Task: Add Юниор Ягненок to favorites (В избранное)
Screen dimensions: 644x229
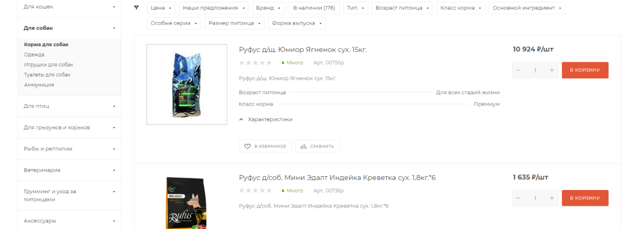Action: pos(265,146)
